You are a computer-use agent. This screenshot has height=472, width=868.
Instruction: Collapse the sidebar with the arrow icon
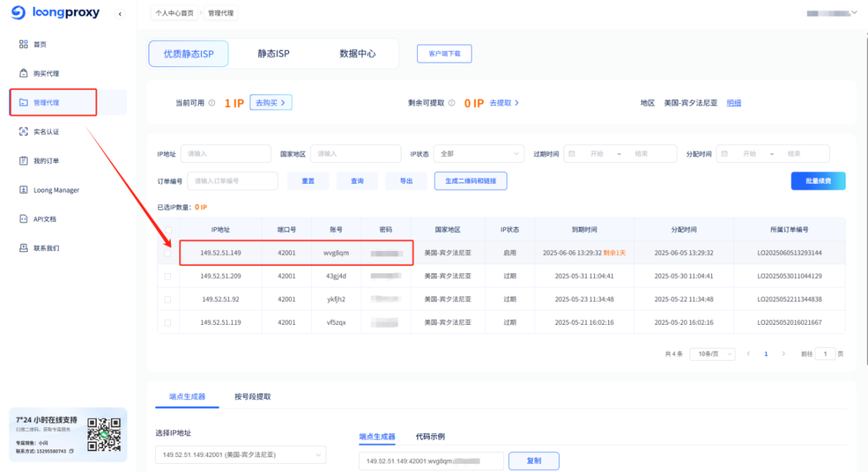pos(120,14)
